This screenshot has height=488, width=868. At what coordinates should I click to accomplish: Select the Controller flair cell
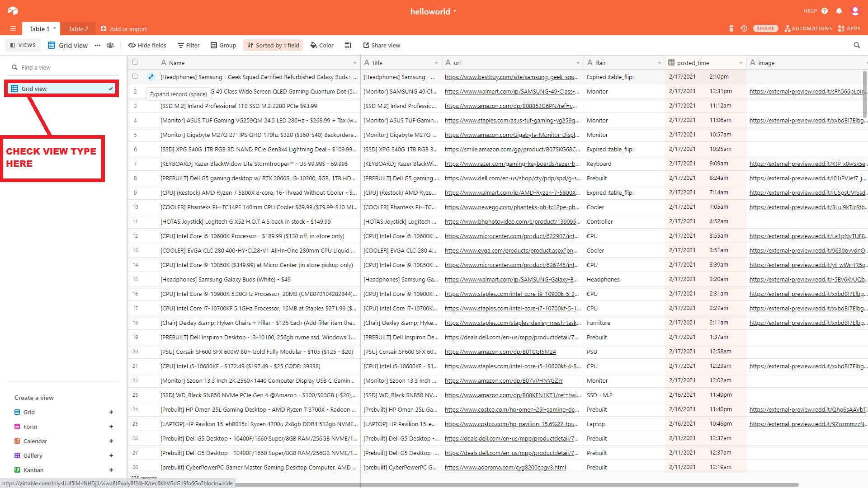tap(624, 221)
